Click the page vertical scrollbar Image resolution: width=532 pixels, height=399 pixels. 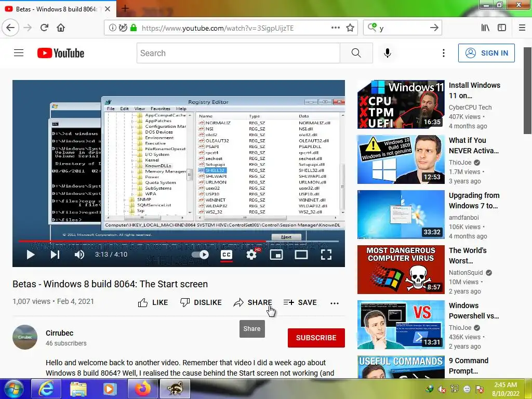tap(527, 90)
